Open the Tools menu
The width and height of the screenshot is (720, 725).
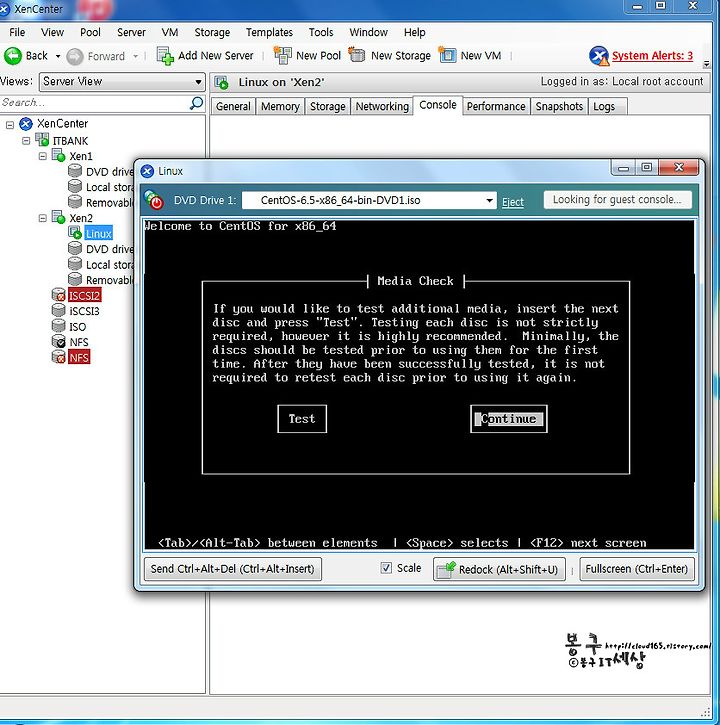click(321, 32)
